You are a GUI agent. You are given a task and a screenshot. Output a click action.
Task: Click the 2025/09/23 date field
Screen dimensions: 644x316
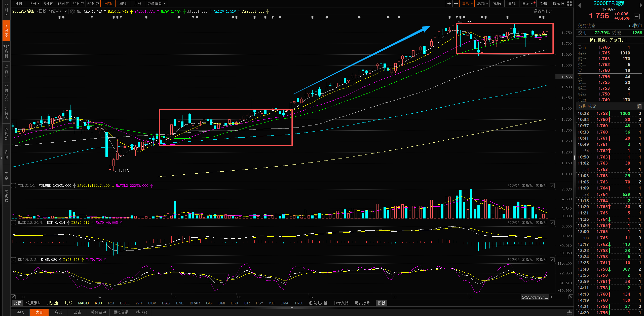coord(535,297)
